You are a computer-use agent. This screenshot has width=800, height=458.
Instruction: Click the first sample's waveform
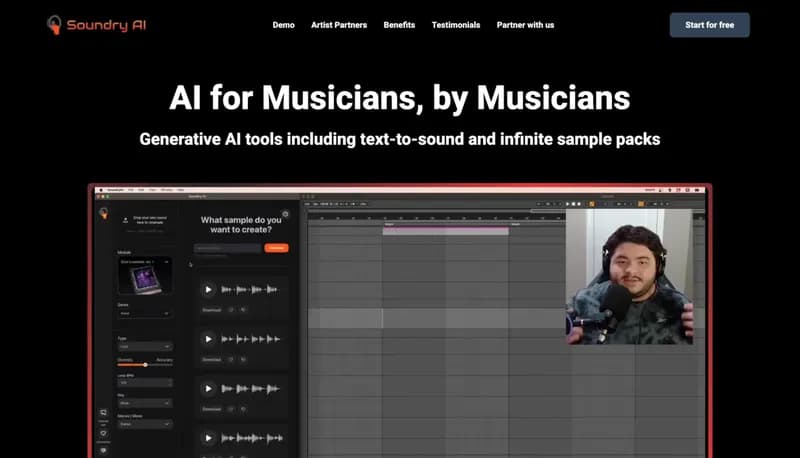pos(250,290)
